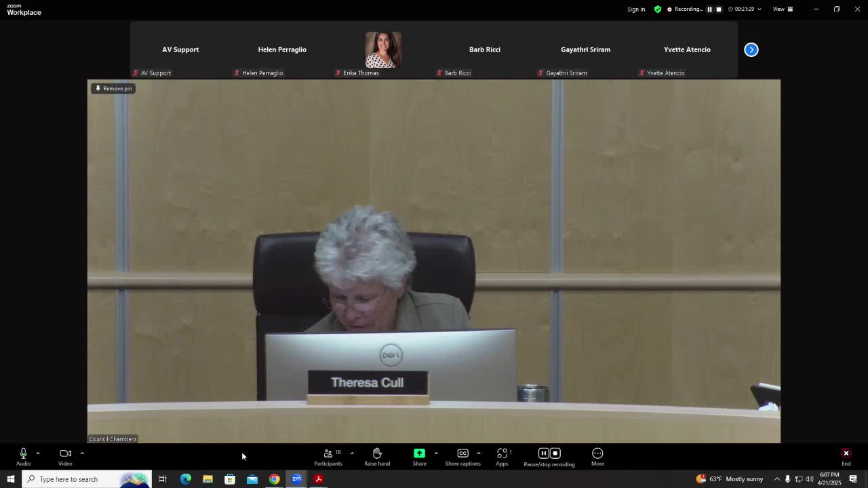Select Erika Thomas's photo thumbnail

(x=383, y=49)
